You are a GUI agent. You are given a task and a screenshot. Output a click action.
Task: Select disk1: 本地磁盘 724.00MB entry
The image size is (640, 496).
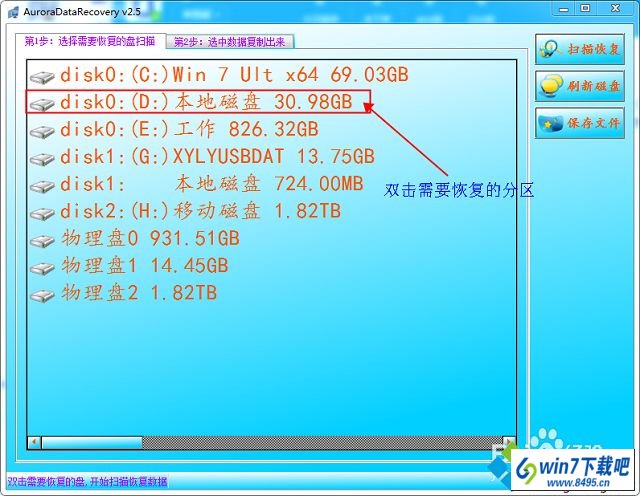[211, 184]
